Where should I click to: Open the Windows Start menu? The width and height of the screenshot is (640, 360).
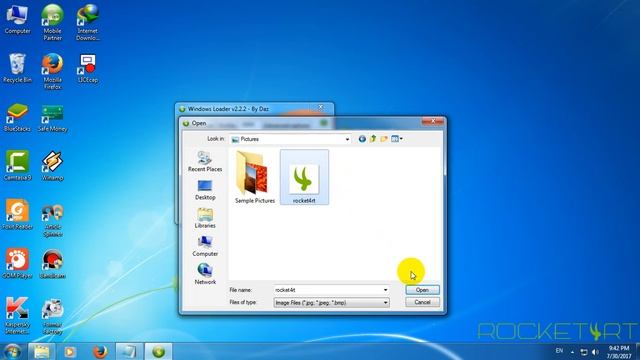pos(12,351)
